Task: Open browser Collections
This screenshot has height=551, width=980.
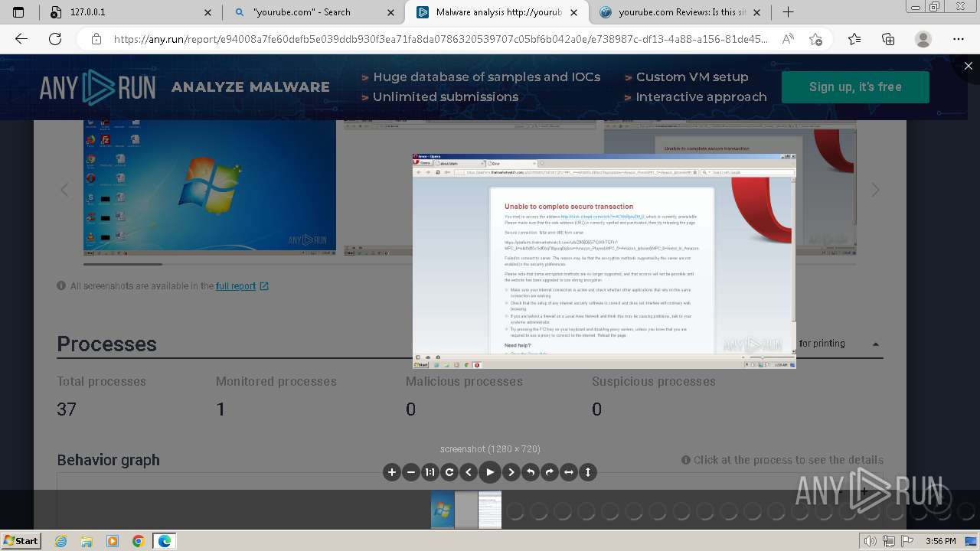Action: [x=889, y=39]
